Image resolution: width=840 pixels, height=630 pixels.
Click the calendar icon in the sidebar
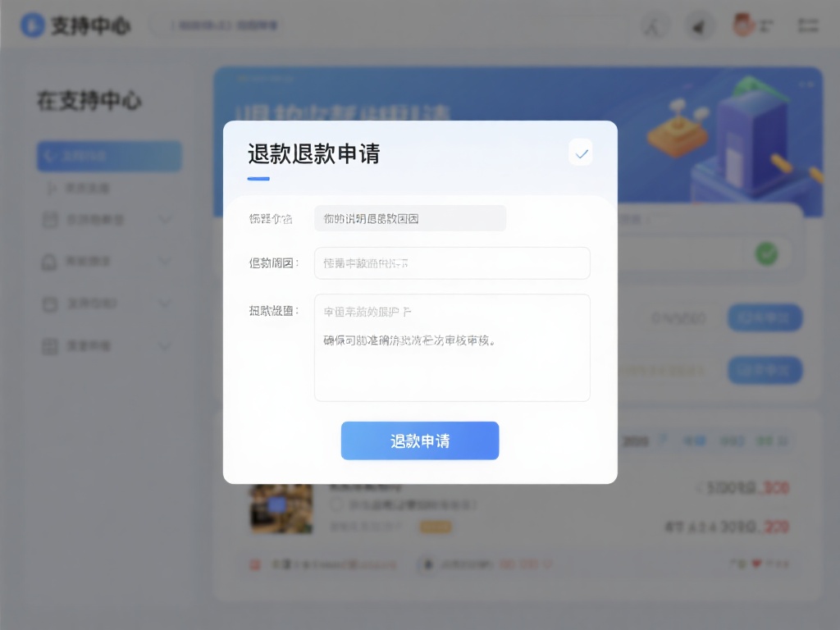(x=48, y=220)
